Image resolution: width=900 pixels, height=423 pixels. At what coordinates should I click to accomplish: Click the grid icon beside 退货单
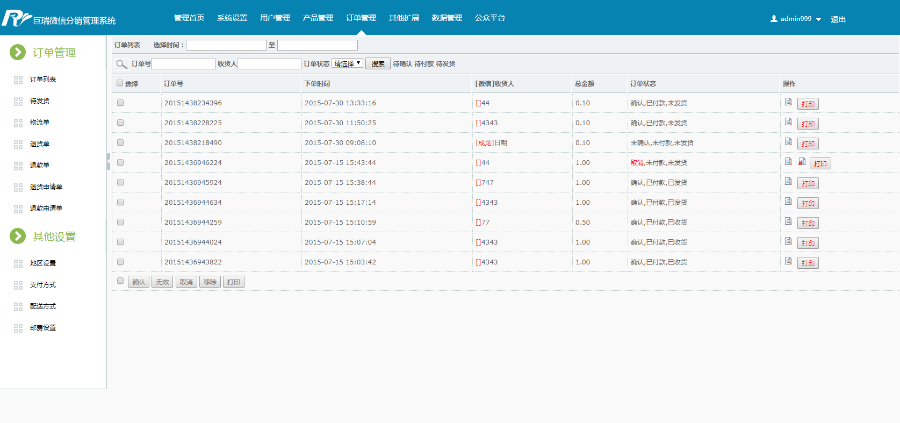coord(18,144)
